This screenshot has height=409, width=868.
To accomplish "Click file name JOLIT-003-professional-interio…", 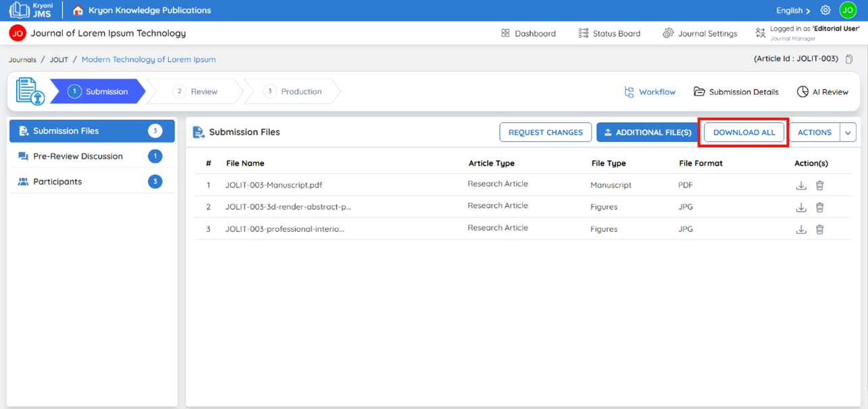I will point(285,229).
